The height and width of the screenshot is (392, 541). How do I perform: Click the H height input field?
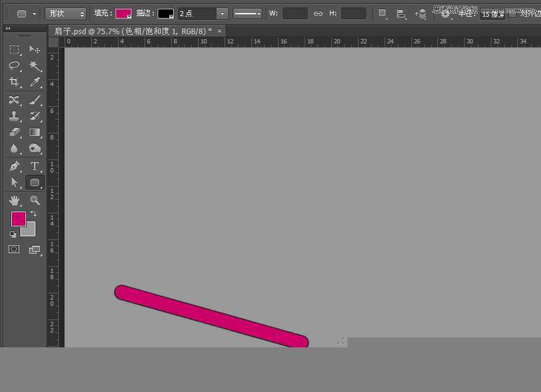coord(353,14)
